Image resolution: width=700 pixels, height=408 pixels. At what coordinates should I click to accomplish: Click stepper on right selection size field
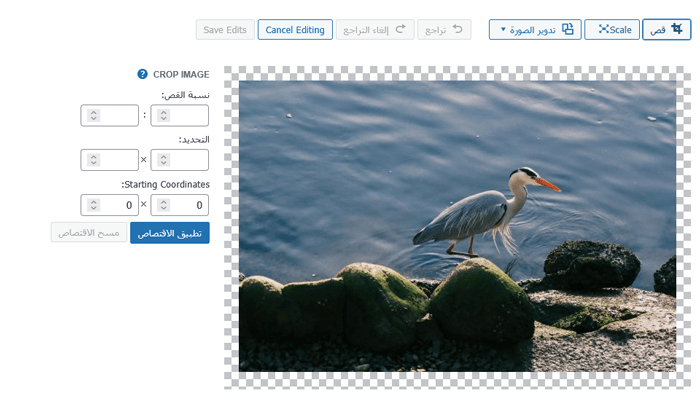[x=163, y=160]
